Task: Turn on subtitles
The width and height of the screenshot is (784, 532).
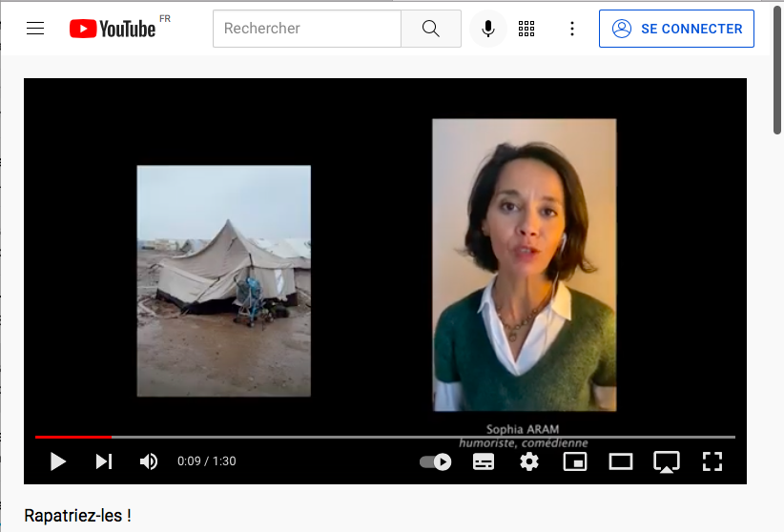Action: [484, 461]
